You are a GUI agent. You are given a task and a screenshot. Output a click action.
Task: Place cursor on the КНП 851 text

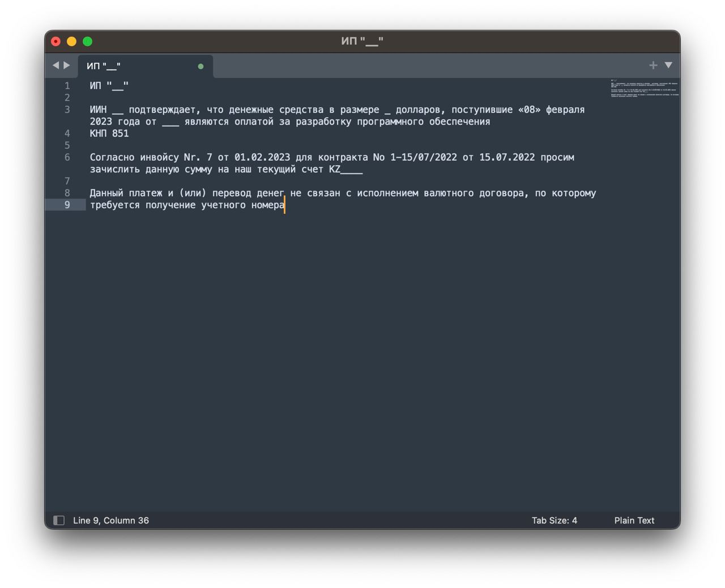point(109,134)
